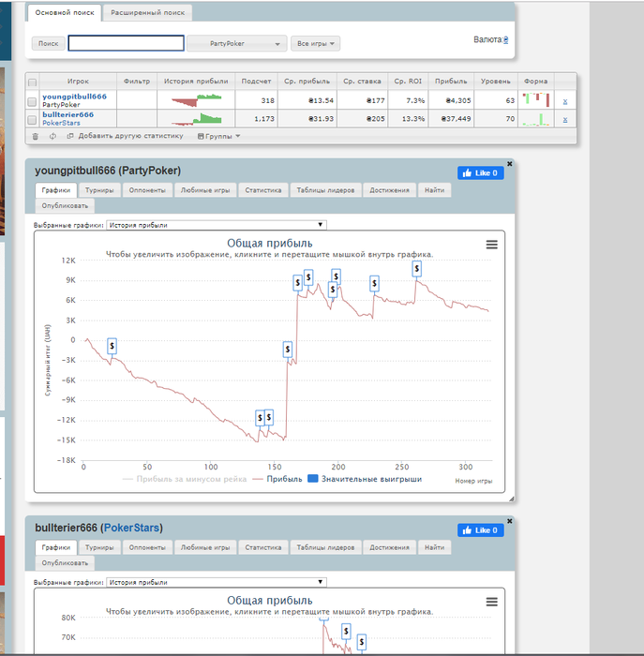Image resolution: width=644 pixels, height=656 pixels.
Task: Focus the player name search input field
Action: click(126, 43)
